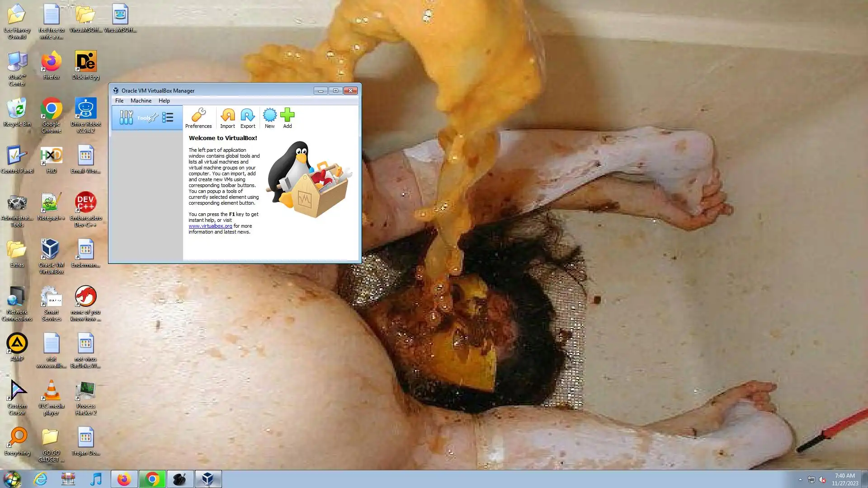Open the Tools list menu icon
Image resolution: width=868 pixels, height=488 pixels.
pyautogui.click(x=168, y=118)
